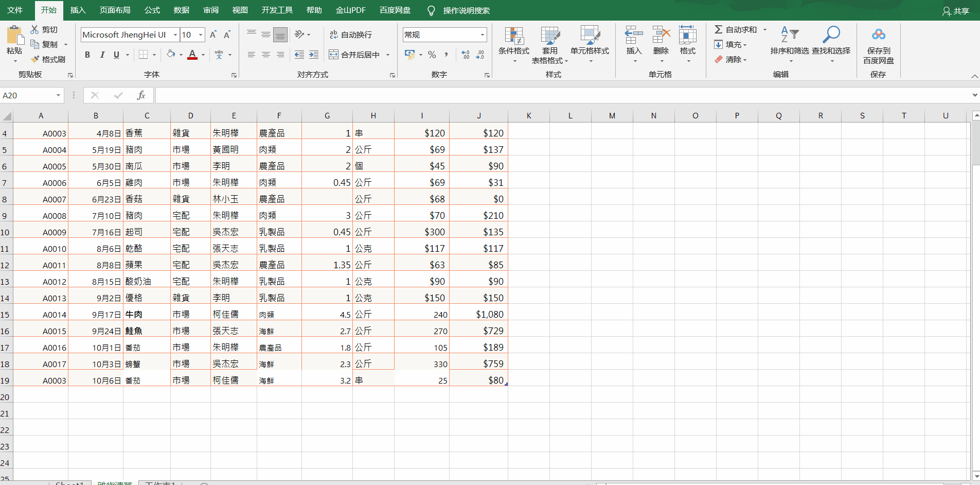Toggle top vertical alignment
This screenshot has height=485, width=980.
[x=252, y=34]
